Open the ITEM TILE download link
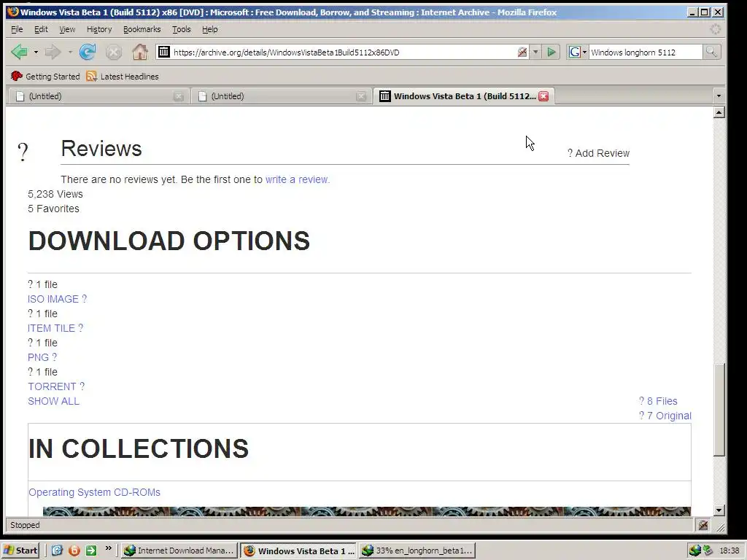 coord(55,328)
